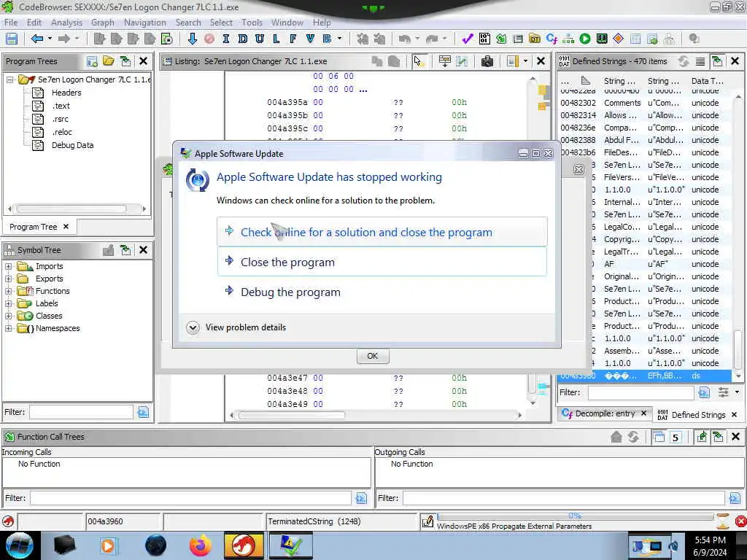Viewport: 747px width, 560px height.
Task: Click the 'V' toolbar icon
Action: pos(310,39)
